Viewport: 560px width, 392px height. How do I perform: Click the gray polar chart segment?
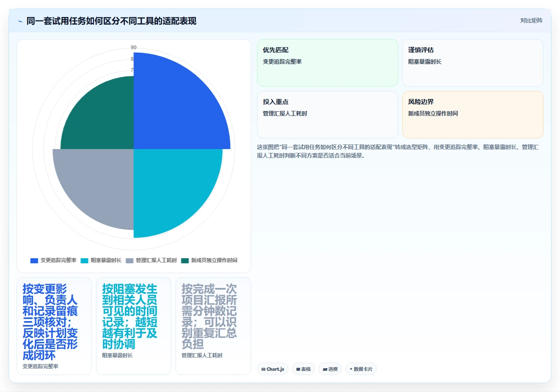tap(100, 183)
